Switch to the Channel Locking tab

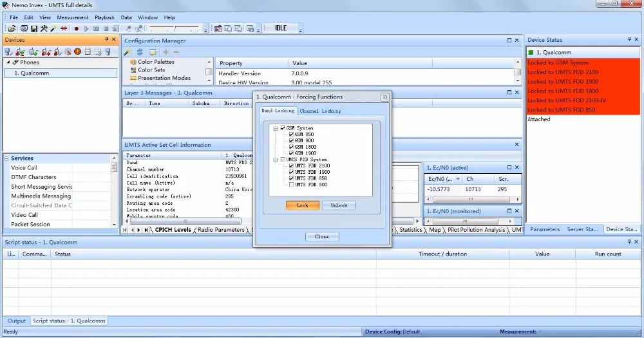pos(320,111)
